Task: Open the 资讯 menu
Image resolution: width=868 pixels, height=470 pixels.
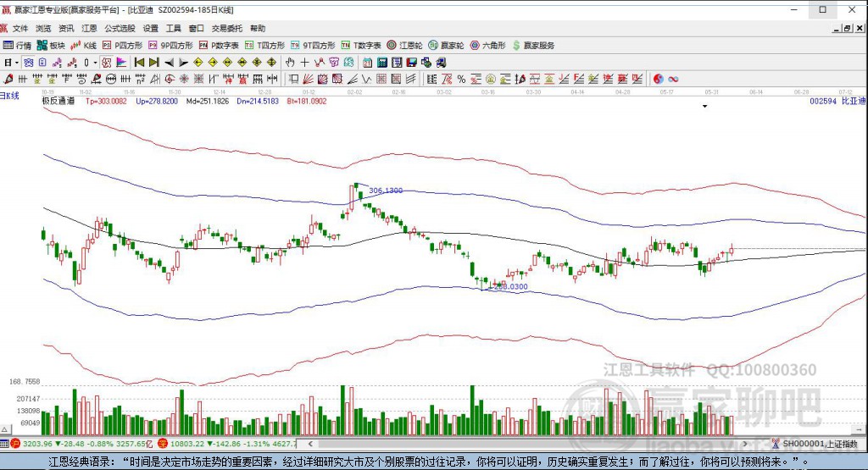Action: point(66,28)
